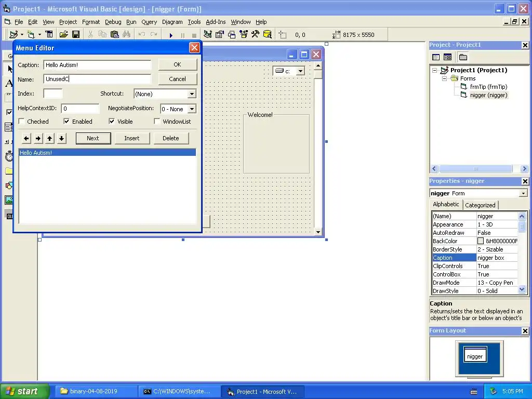Indent menu item with right arrow
The height and width of the screenshot is (399, 532).
(38, 138)
